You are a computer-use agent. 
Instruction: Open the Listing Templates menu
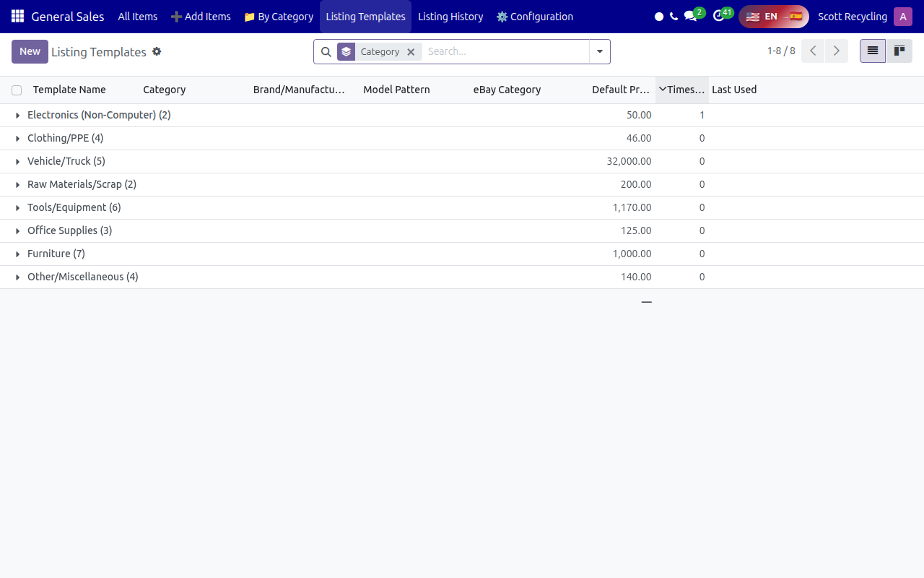pos(365,17)
